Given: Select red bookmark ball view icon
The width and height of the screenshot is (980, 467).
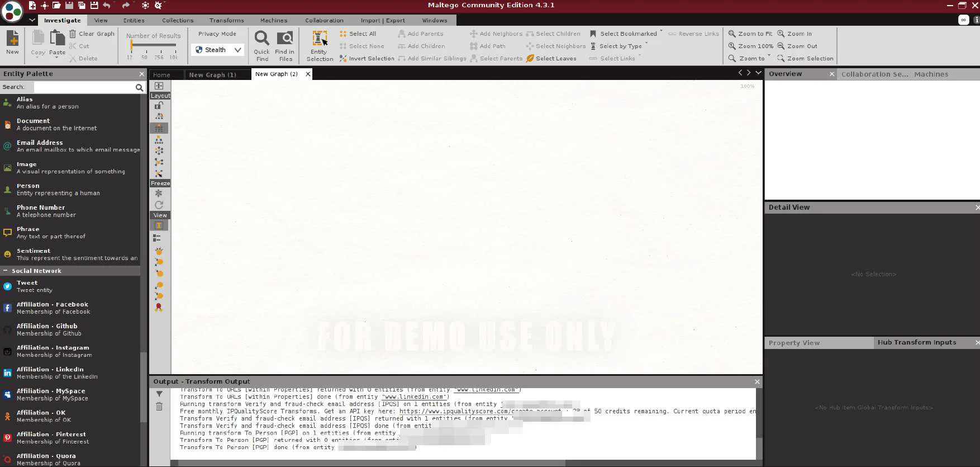Looking at the screenshot, I should [159, 307].
